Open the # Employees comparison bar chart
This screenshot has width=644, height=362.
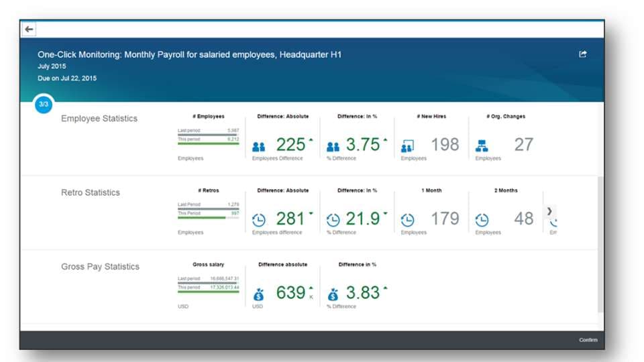point(208,137)
